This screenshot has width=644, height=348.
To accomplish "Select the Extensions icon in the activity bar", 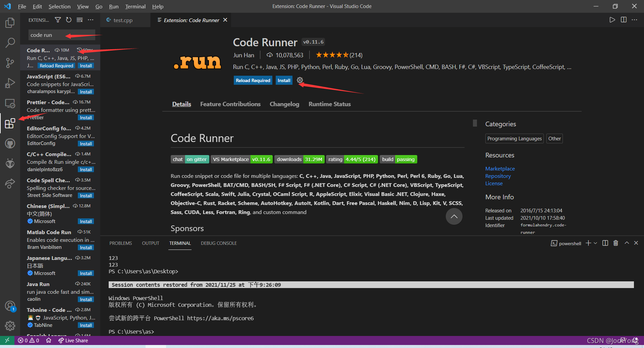I will [x=10, y=123].
